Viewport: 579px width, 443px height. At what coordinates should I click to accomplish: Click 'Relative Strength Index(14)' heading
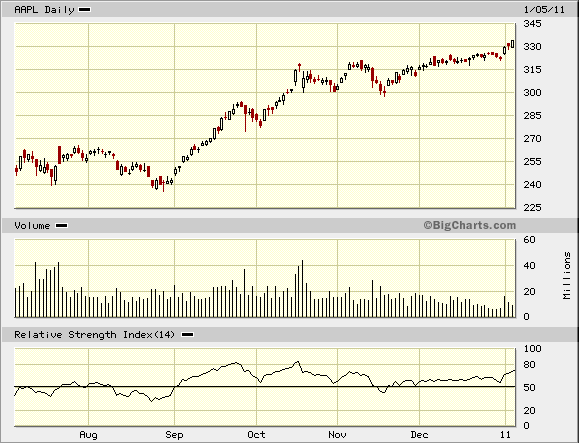(x=94, y=335)
